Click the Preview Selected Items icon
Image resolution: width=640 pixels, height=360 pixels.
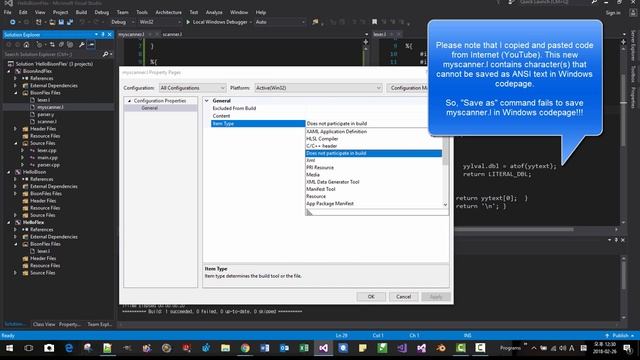click(x=91, y=44)
